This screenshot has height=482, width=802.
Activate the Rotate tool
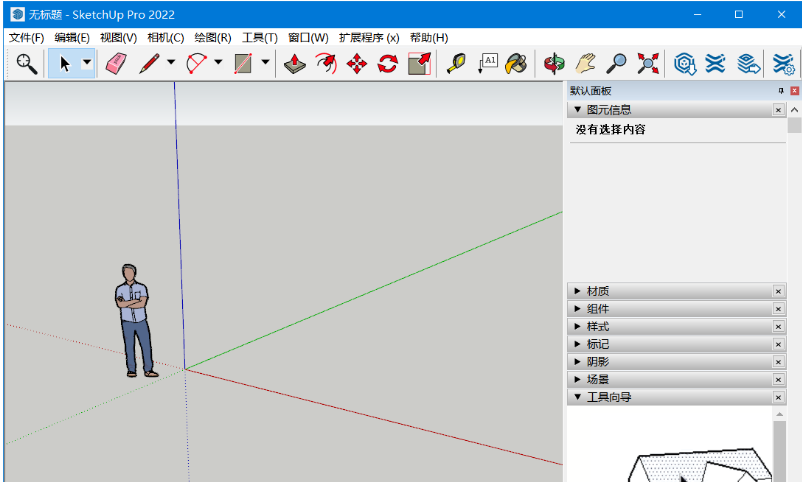click(387, 64)
